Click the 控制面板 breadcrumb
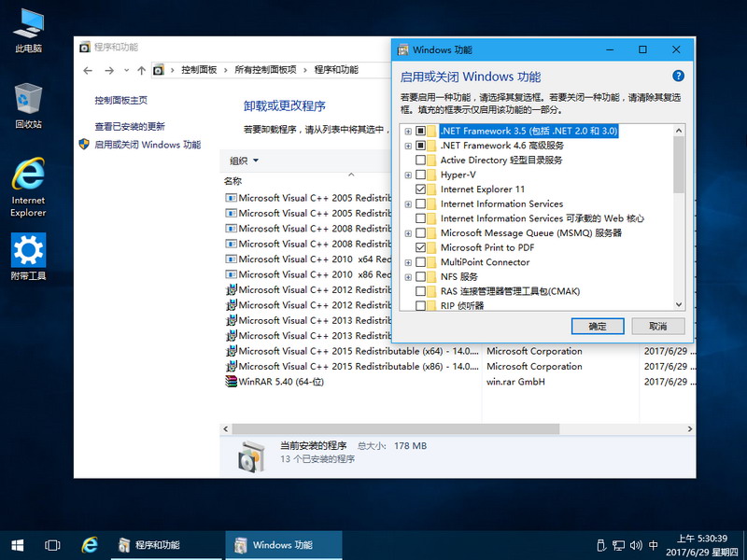747x560 pixels. pyautogui.click(x=199, y=70)
